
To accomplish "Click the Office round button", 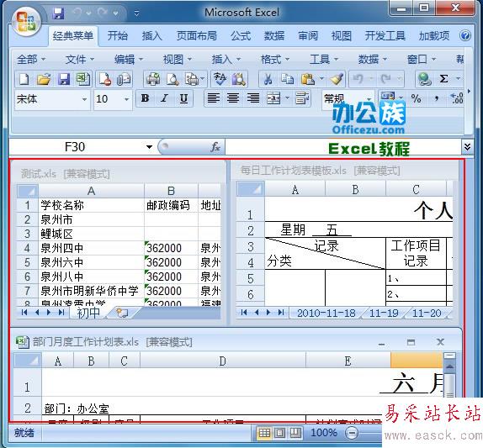I will (x=26, y=22).
